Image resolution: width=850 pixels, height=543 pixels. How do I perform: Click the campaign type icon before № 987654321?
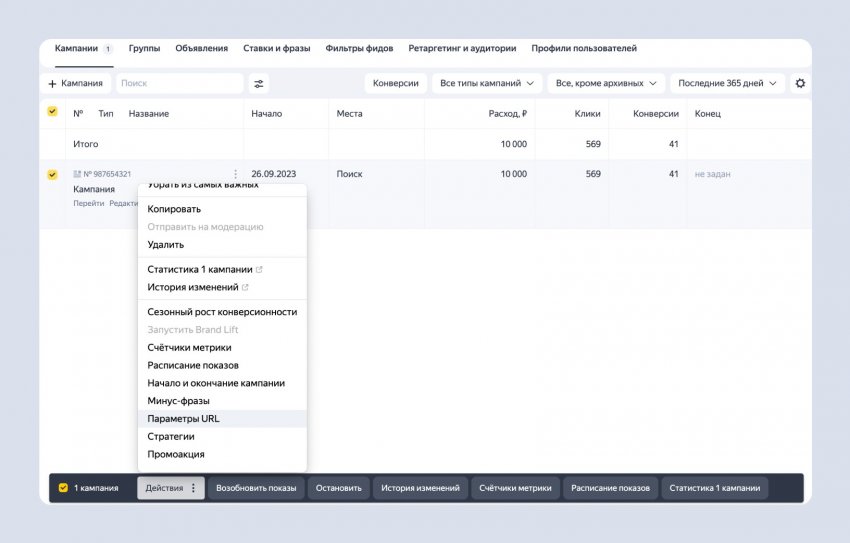point(77,174)
